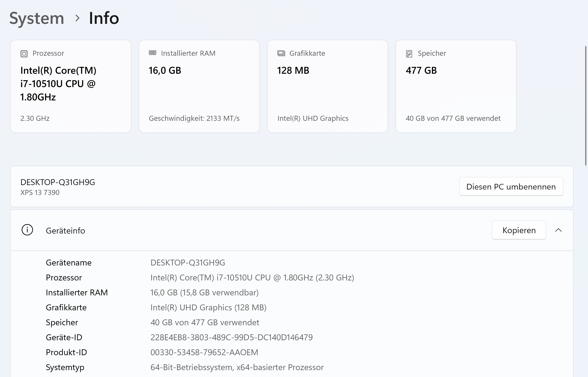Click the breadcrumb chevron after System
This screenshot has height=377, width=588.
77,18
